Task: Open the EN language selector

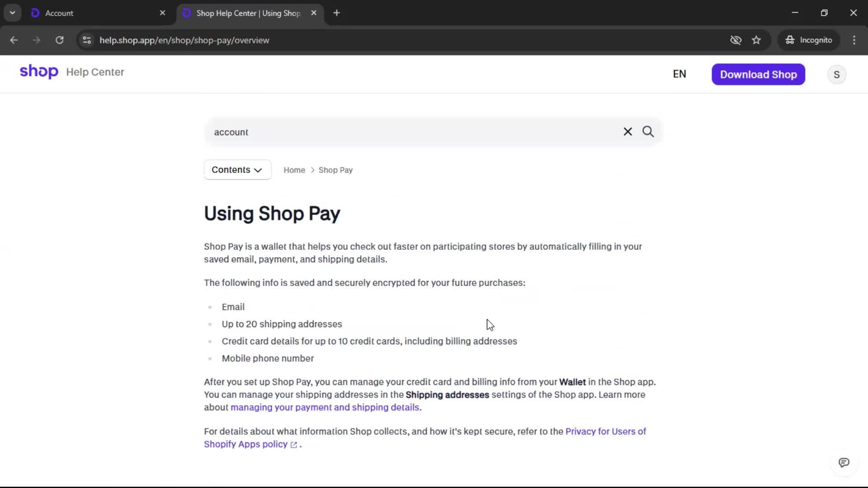Action: 679,74
